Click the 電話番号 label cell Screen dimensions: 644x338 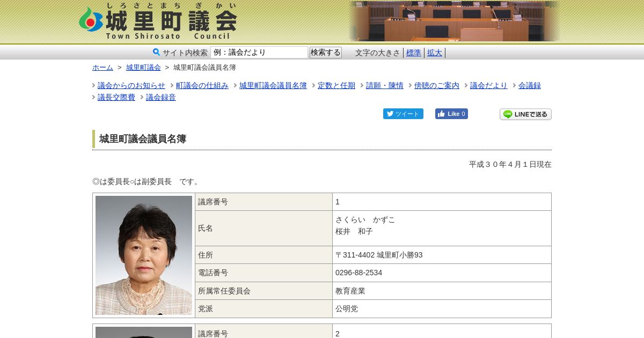264,273
